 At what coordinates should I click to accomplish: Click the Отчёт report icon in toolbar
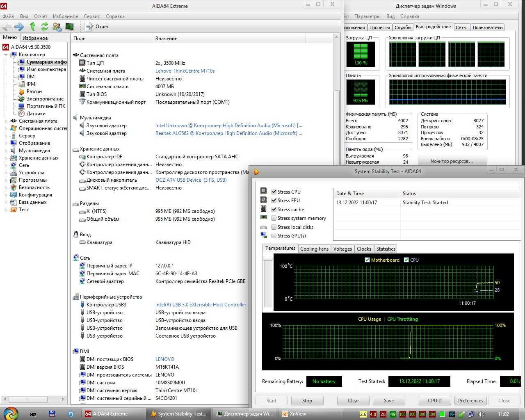89,27
